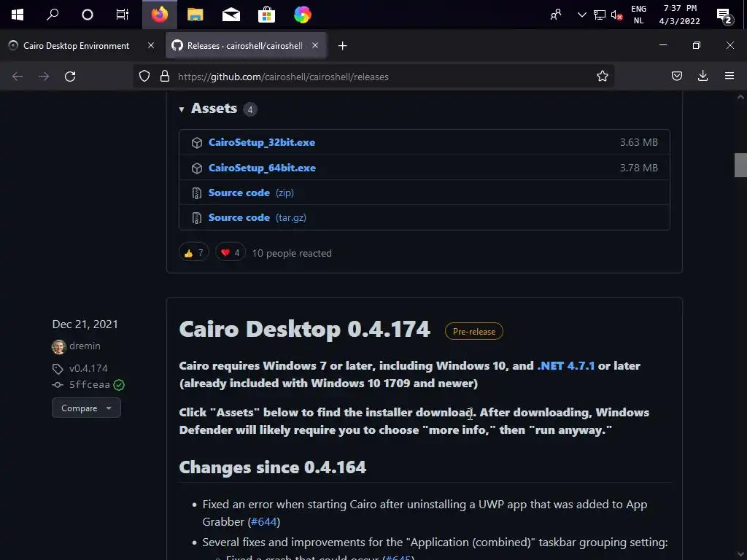Go back to the previous page
The image size is (747, 560).
[x=18, y=76]
